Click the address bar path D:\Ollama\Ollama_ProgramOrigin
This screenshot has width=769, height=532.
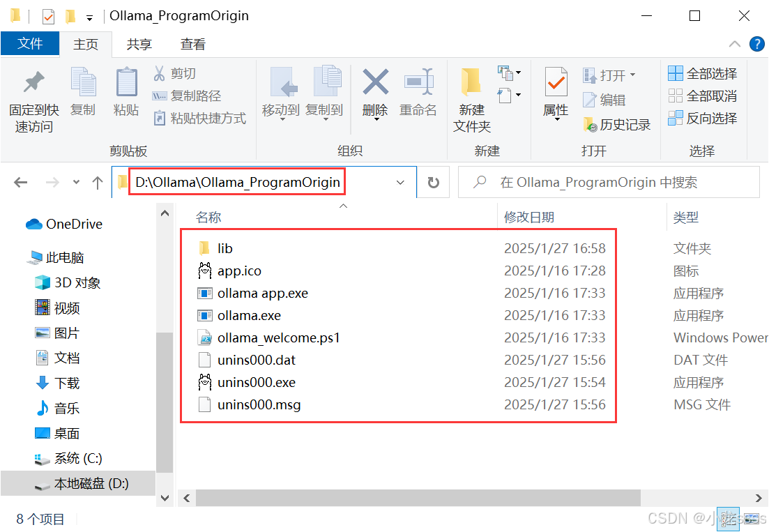point(238,183)
